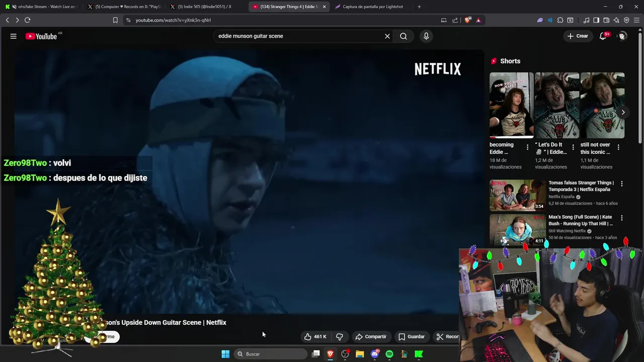This screenshot has height=362, width=644.
Task: Open the YouTube hamburger guide menu
Action: [x=14, y=36]
